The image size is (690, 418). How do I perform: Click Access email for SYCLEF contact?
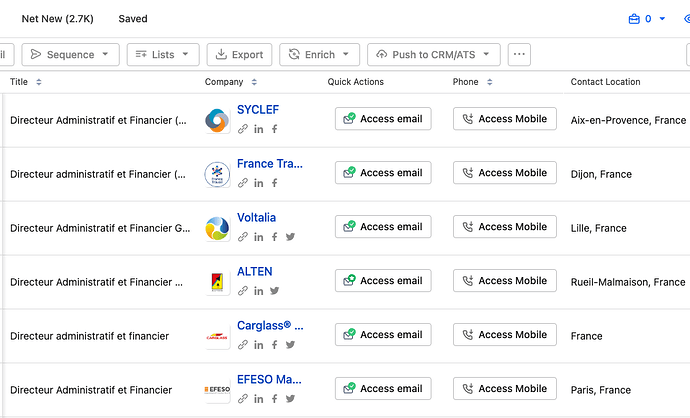pos(383,119)
